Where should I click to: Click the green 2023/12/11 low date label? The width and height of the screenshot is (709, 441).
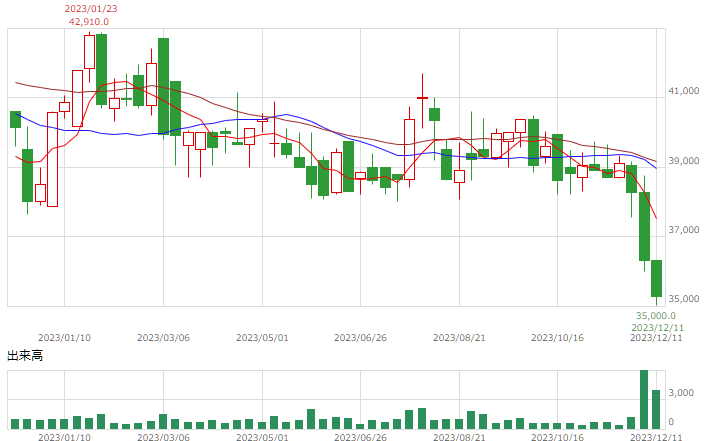click(x=657, y=327)
